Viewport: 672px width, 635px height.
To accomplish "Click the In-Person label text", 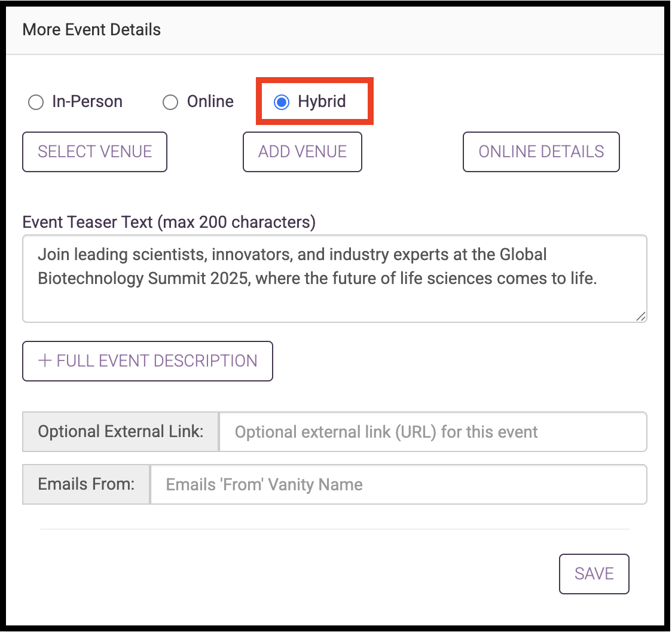I will [87, 102].
